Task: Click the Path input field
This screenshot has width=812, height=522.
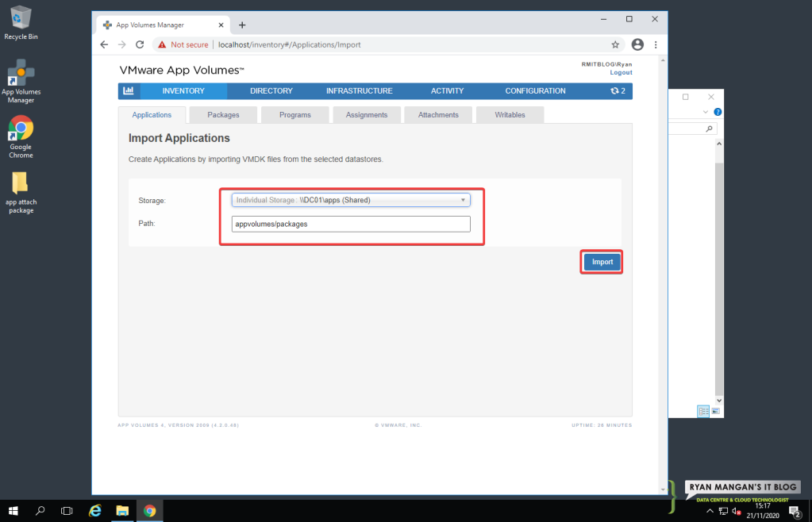Action: tap(351, 224)
